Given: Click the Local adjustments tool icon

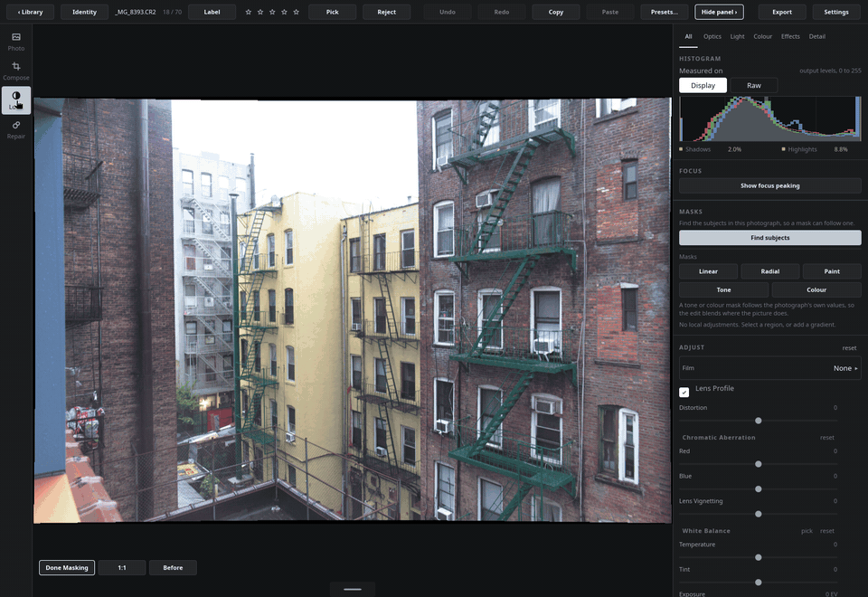Looking at the screenshot, I should pos(16,100).
